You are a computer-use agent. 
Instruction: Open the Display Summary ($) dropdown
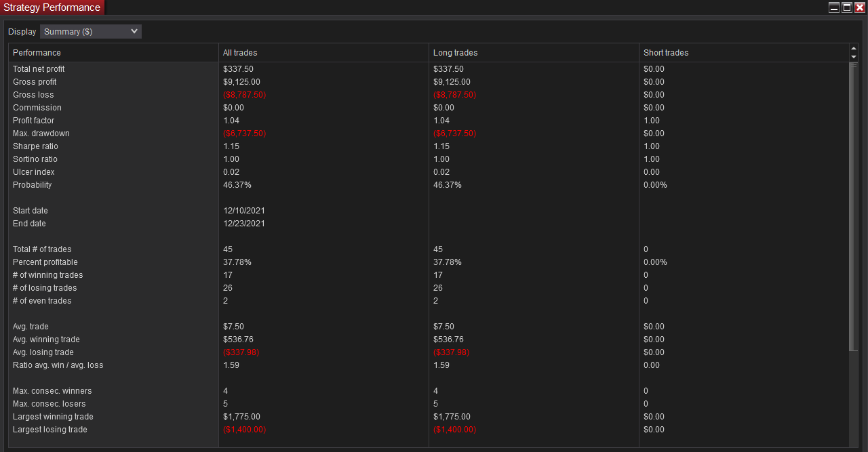click(91, 32)
